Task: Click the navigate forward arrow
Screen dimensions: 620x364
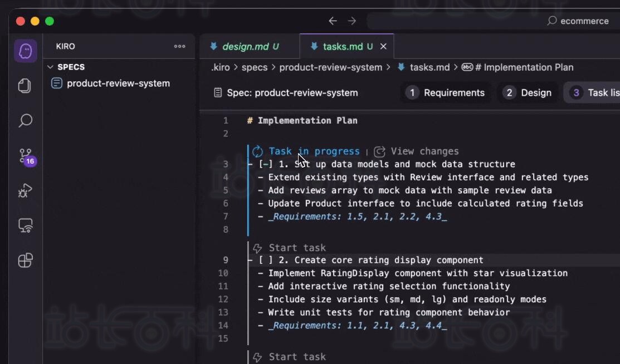Action: click(352, 21)
